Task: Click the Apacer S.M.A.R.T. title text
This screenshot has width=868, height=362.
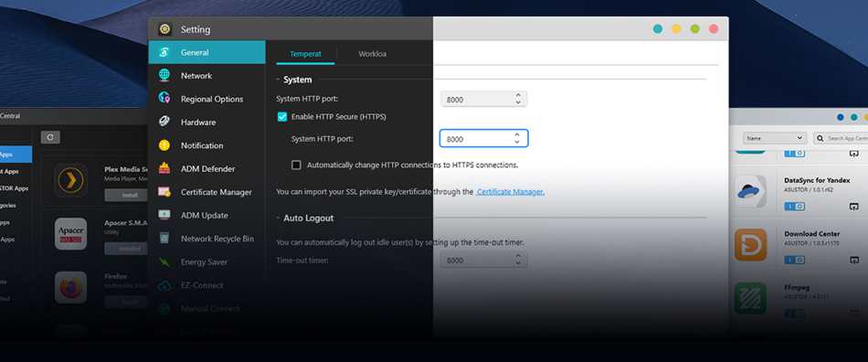Action: (x=126, y=223)
